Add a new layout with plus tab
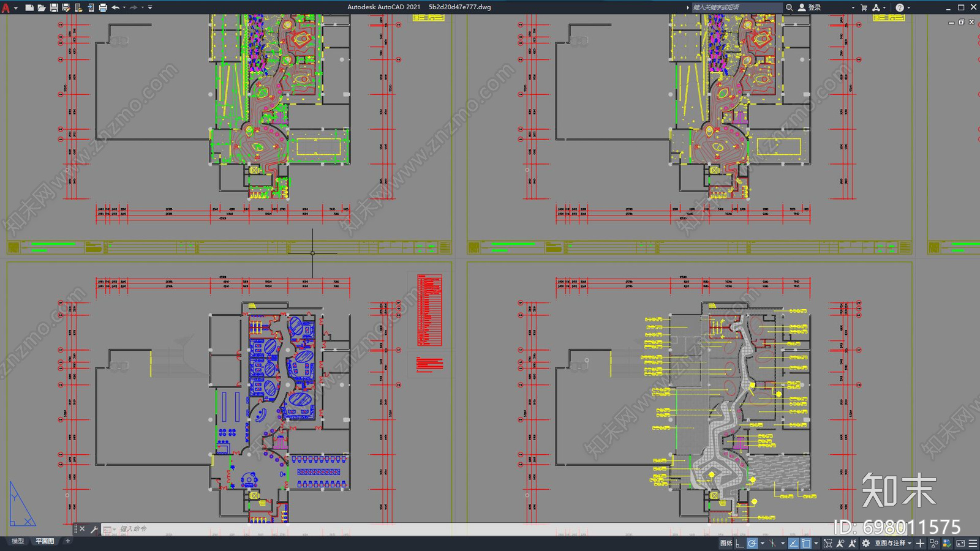This screenshot has width=980, height=551. click(x=68, y=541)
